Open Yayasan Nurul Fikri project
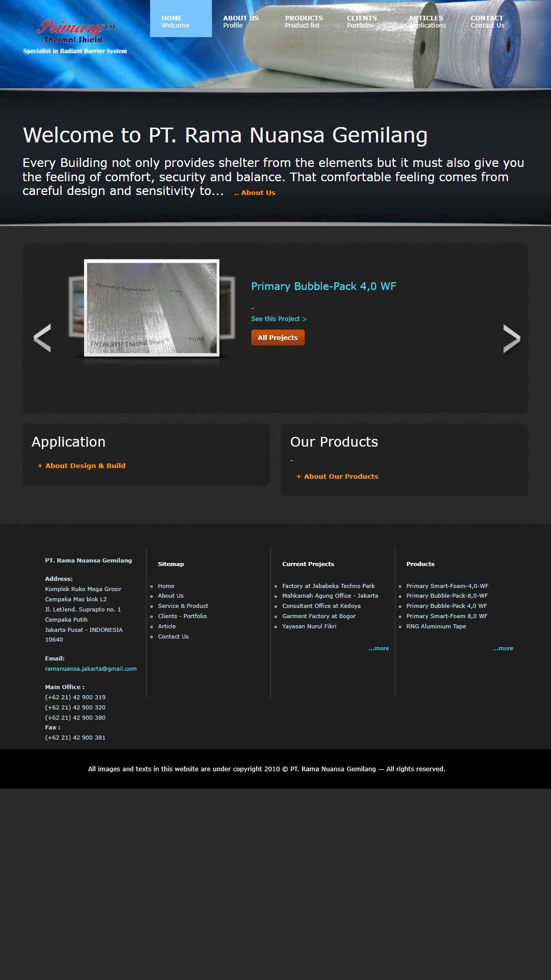551x980 pixels. 309,626
